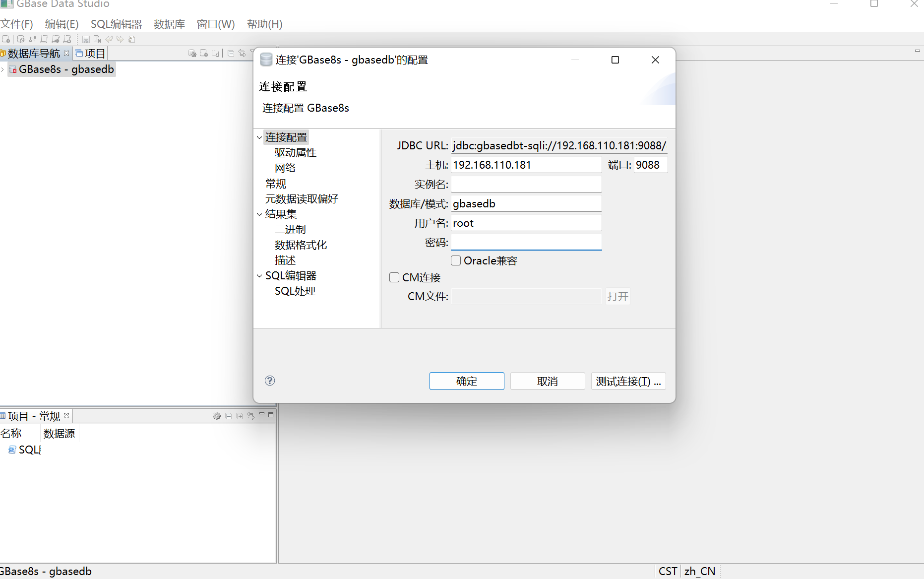Image resolution: width=924 pixels, height=579 pixels.
Task: Open the gear settings in project panel
Action: pyautogui.click(x=217, y=416)
